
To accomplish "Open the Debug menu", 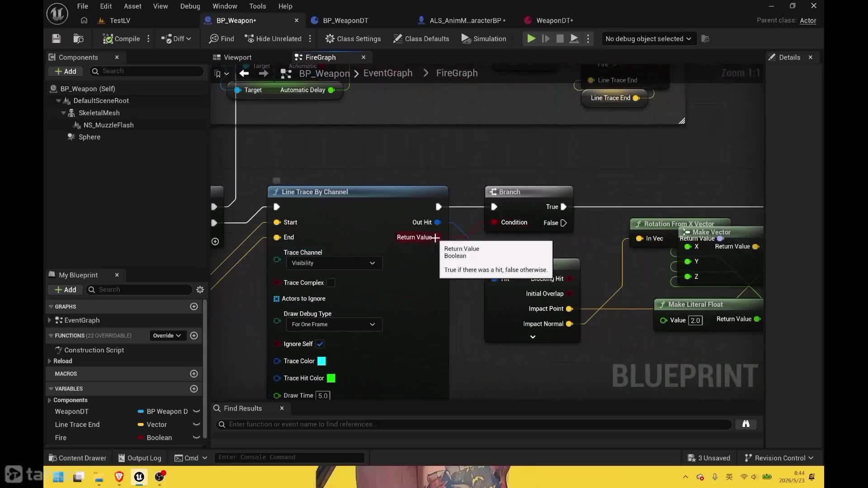I will tap(190, 6).
